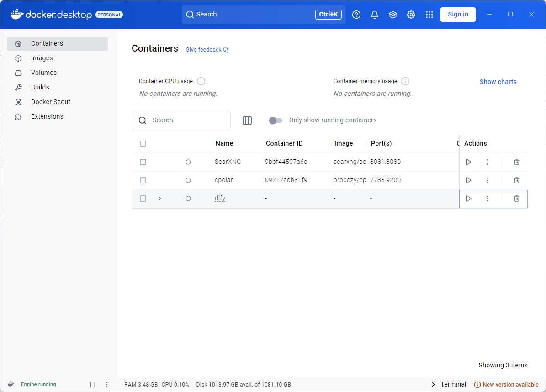
Task: Open more actions menu for dify
Action: click(x=487, y=199)
